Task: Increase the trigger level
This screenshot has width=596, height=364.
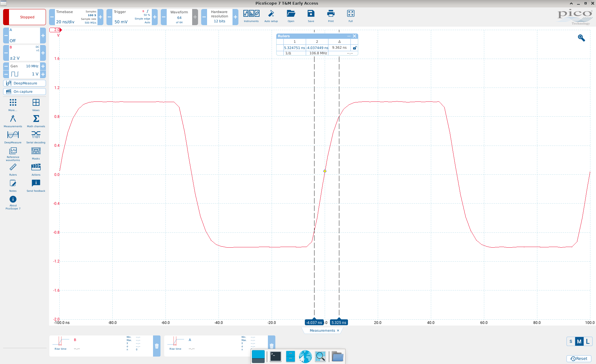Action: (x=155, y=17)
